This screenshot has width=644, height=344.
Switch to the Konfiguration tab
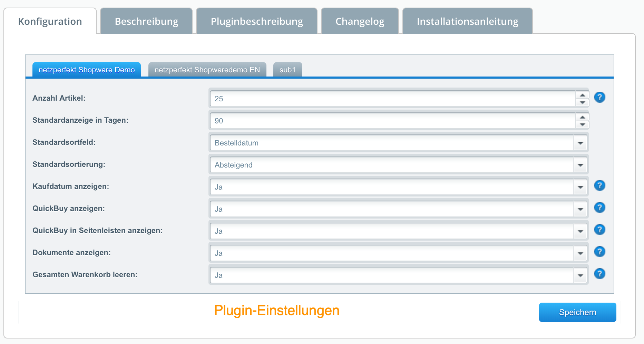coord(50,21)
